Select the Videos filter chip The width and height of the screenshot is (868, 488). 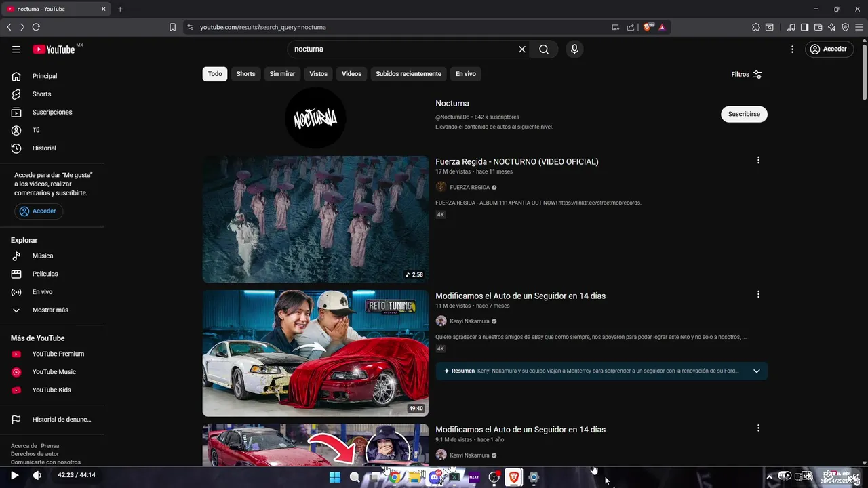351,74
